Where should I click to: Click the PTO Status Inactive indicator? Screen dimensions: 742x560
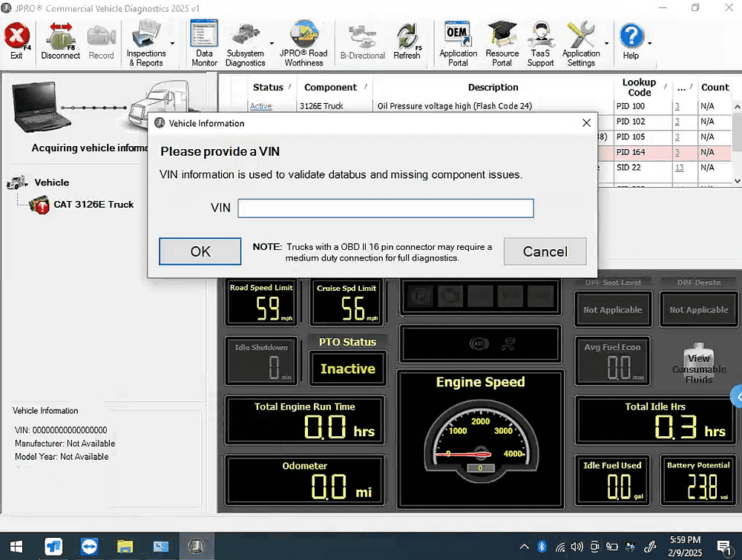[x=347, y=368]
